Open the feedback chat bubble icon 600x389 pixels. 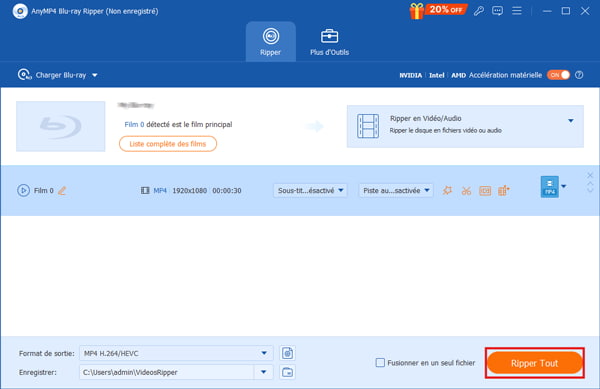tap(497, 11)
